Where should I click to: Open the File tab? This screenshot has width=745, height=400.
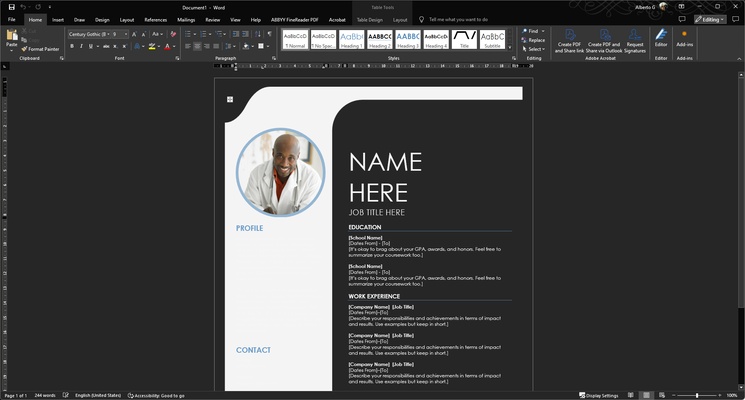tap(11, 19)
